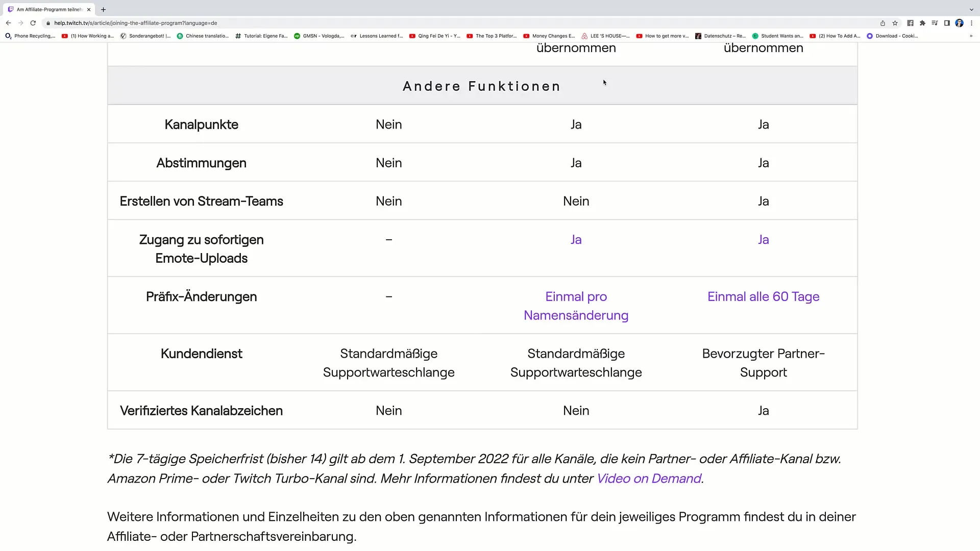Share this page using the share icon

coord(883,23)
